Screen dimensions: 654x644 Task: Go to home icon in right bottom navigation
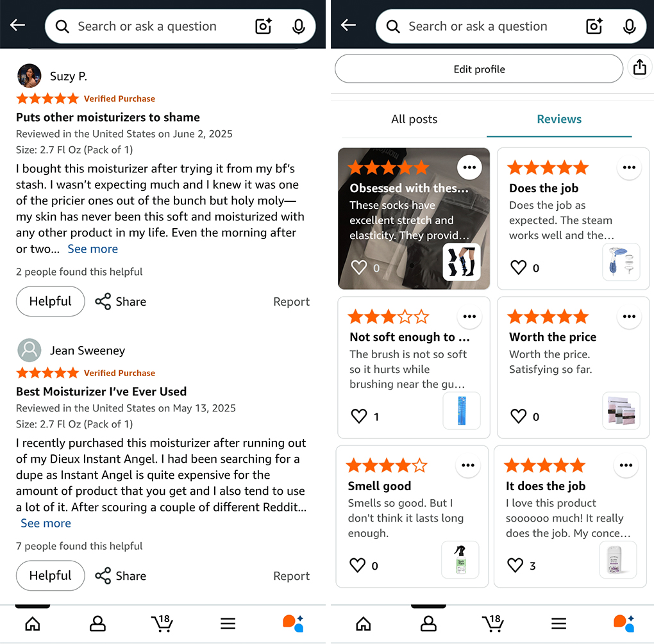363,623
